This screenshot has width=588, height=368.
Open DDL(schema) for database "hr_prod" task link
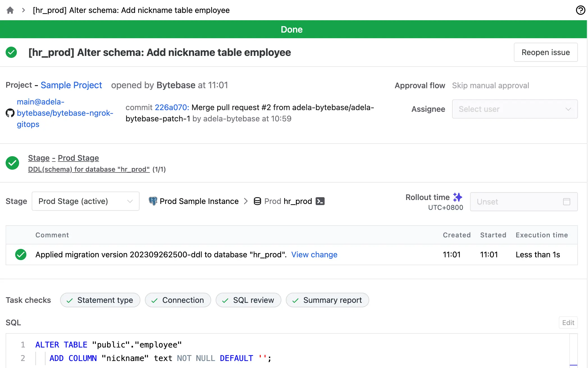pyautogui.click(x=89, y=169)
